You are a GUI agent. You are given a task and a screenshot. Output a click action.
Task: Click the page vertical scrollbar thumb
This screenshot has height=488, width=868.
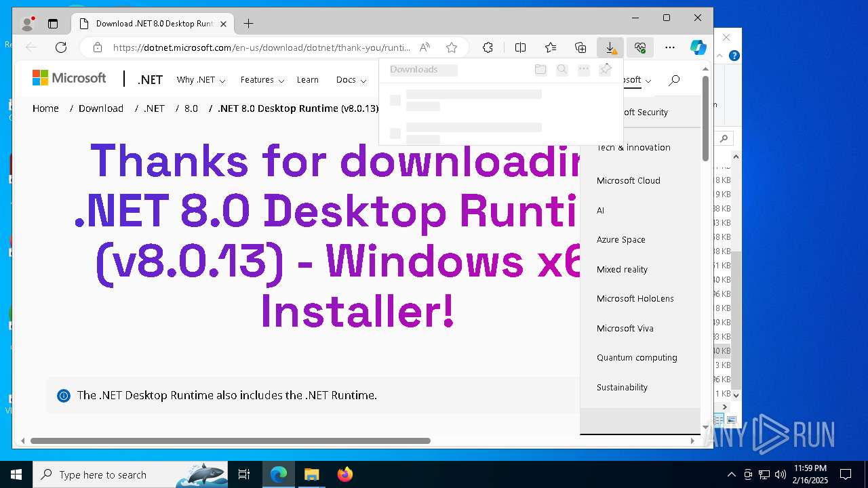click(x=705, y=119)
